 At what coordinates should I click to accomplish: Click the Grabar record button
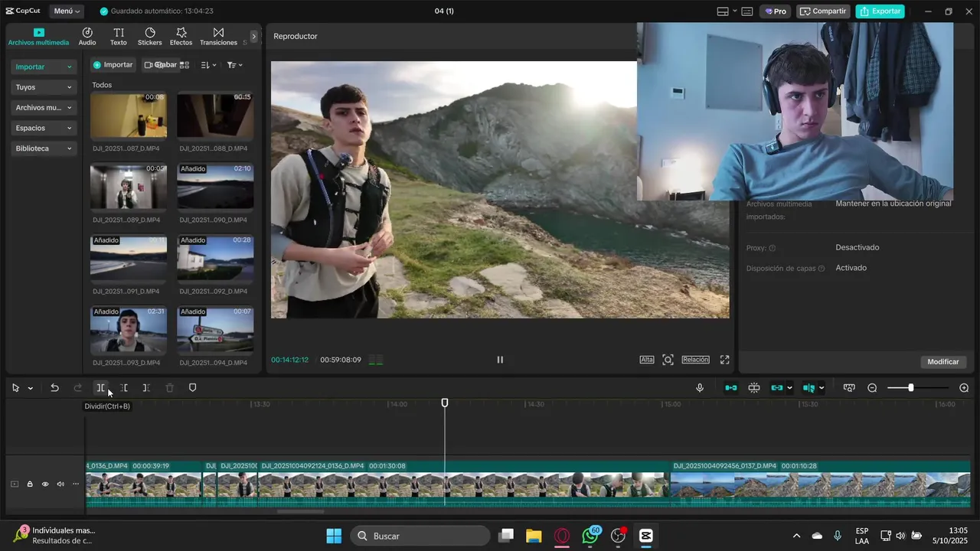(x=161, y=65)
